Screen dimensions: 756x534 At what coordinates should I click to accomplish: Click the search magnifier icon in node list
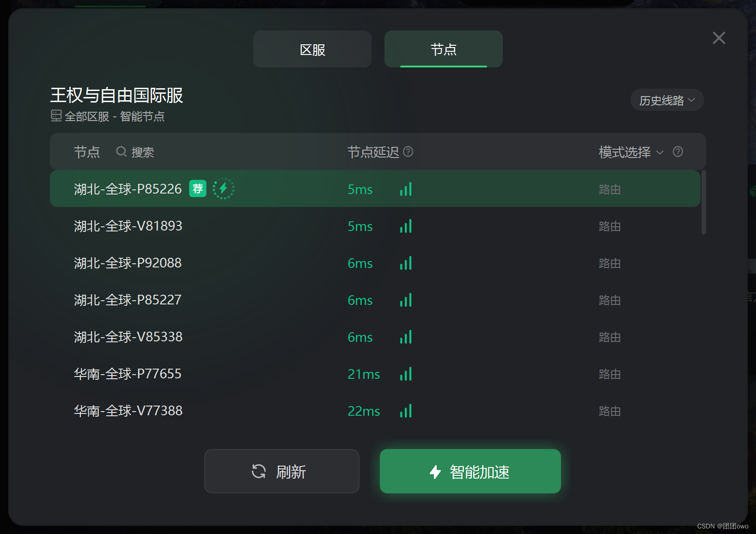coord(121,152)
